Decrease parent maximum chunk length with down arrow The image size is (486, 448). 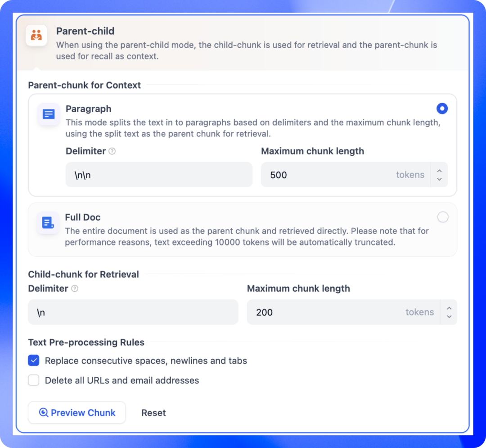[x=440, y=179]
